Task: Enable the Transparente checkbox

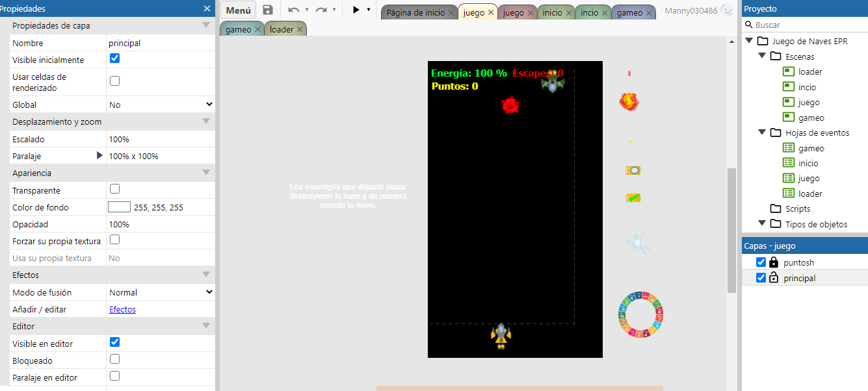Action: point(114,189)
